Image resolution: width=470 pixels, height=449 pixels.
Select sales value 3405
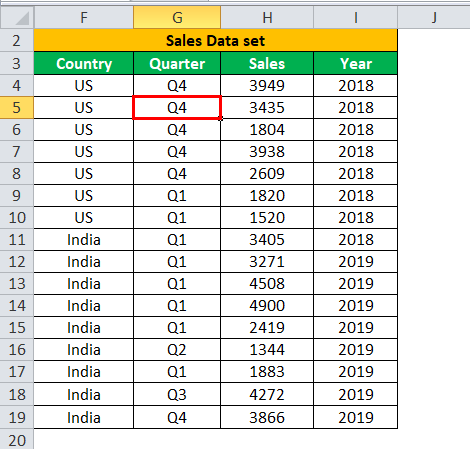pyautogui.click(x=267, y=240)
